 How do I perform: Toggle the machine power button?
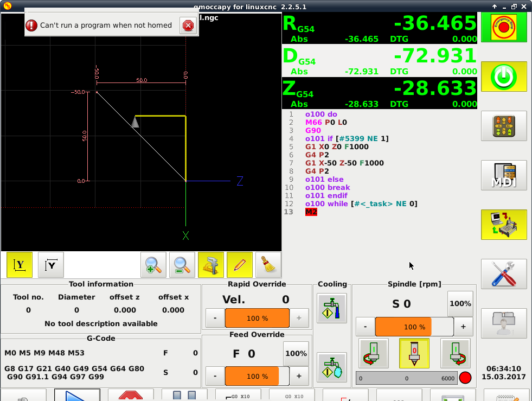pyautogui.click(x=503, y=77)
